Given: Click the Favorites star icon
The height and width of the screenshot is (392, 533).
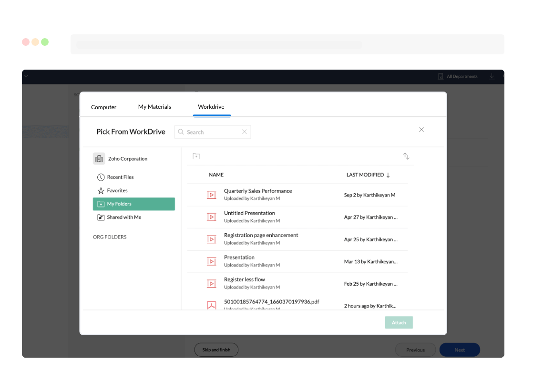Looking at the screenshot, I should (101, 190).
